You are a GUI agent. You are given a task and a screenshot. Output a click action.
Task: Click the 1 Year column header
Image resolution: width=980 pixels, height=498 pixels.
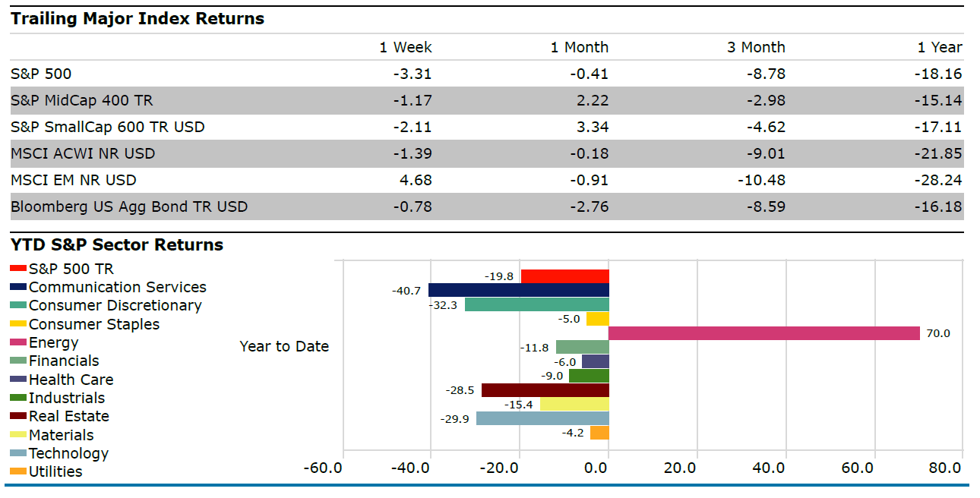click(x=940, y=47)
